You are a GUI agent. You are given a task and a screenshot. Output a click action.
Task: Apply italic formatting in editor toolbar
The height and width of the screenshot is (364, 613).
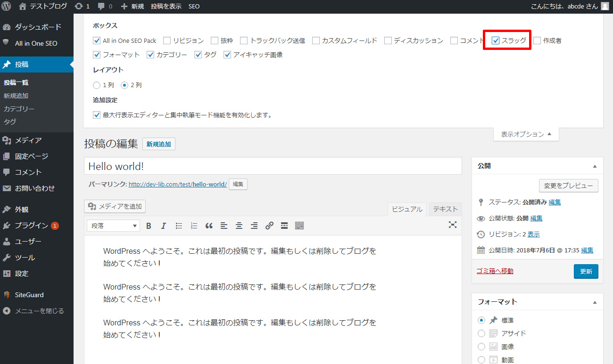click(x=164, y=226)
